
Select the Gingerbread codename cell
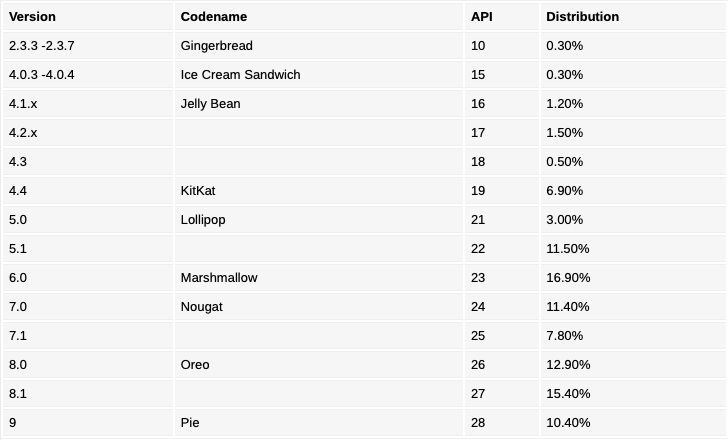(216, 46)
